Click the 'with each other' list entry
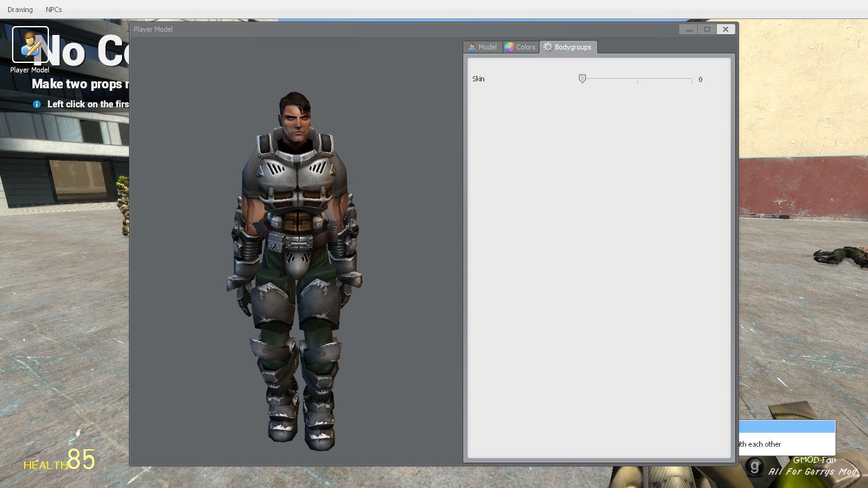 (787, 444)
